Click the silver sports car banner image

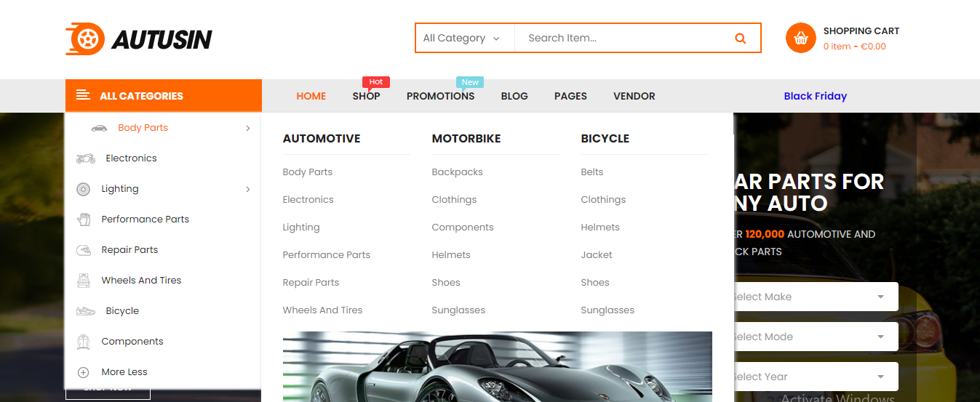(x=498, y=366)
